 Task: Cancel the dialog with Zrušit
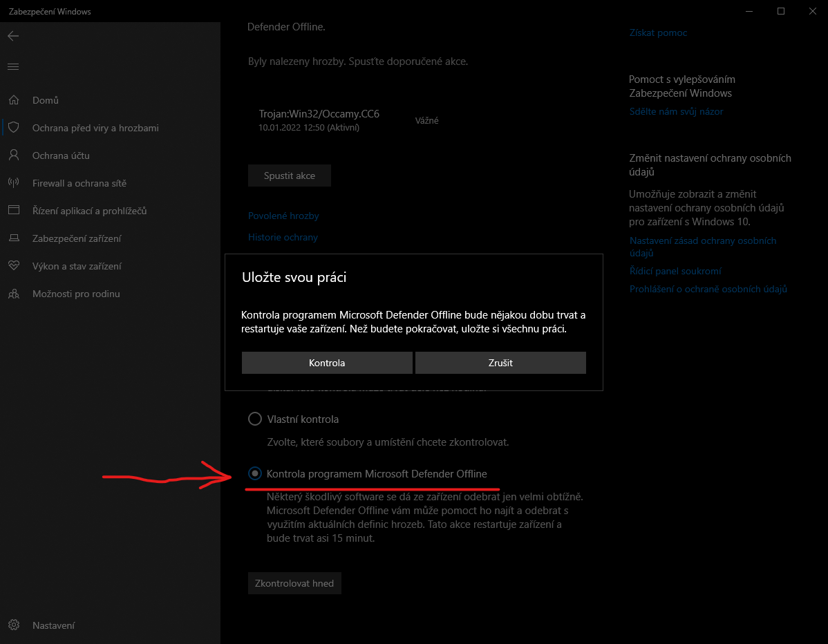[x=500, y=363]
